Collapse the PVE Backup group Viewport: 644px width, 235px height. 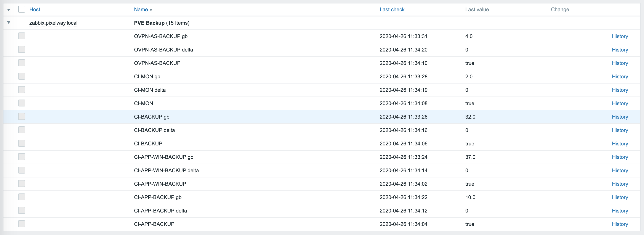tap(9, 23)
